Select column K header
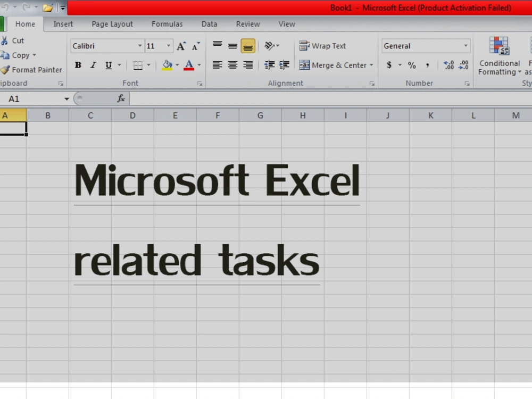532x399 pixels. 430,115
